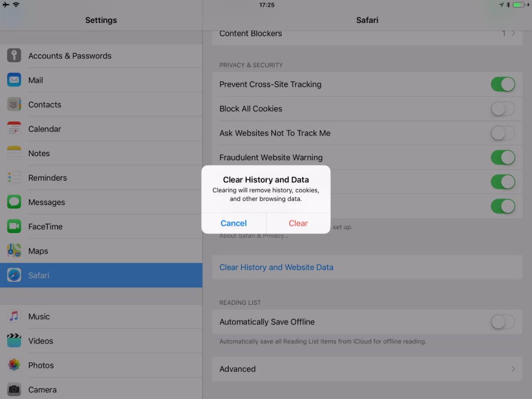Go to Mail settings

pyautogui.click(x=101, y=80)
